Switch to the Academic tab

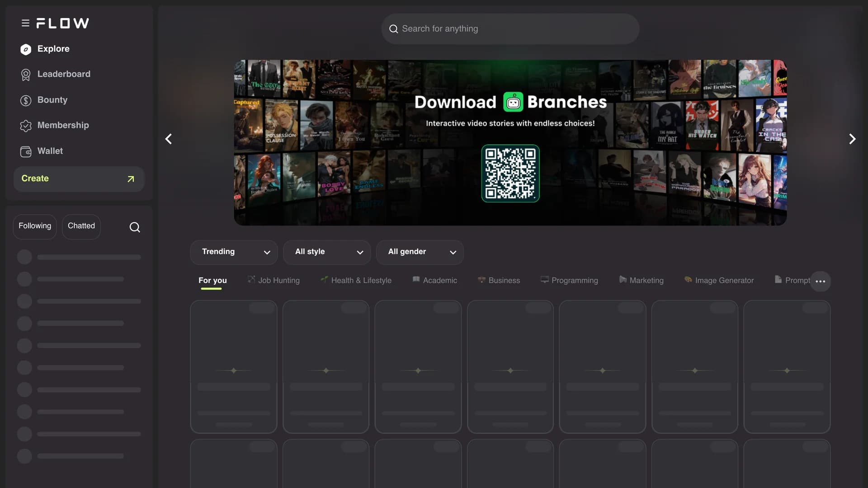(434, 281)
